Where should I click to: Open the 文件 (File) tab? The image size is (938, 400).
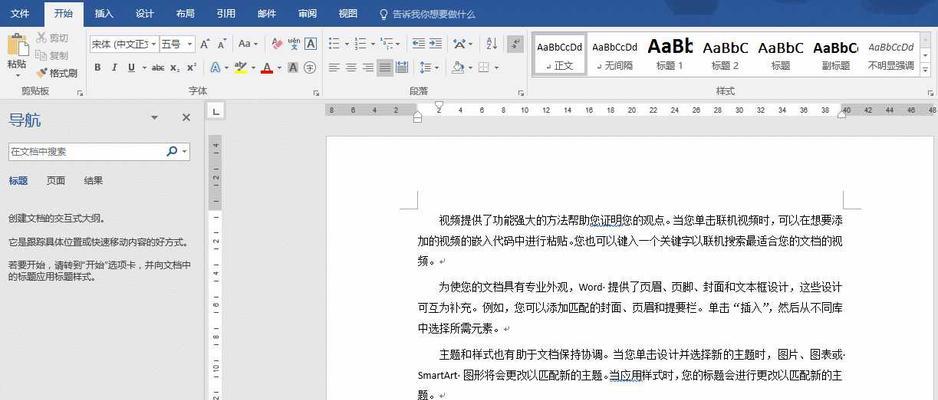point(20,14)
